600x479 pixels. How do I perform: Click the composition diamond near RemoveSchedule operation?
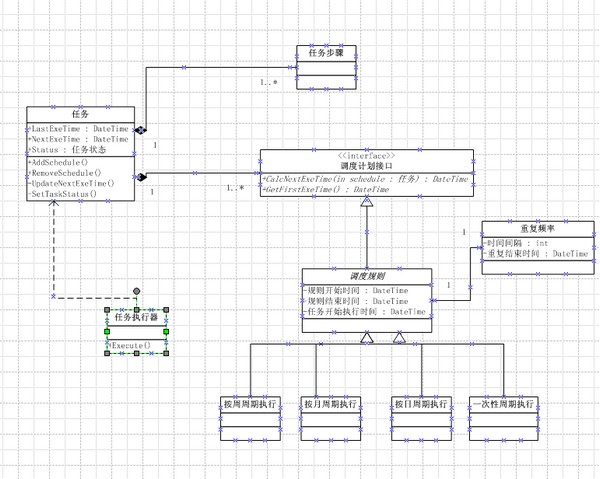pyautogui.click(x=141, y=177)
